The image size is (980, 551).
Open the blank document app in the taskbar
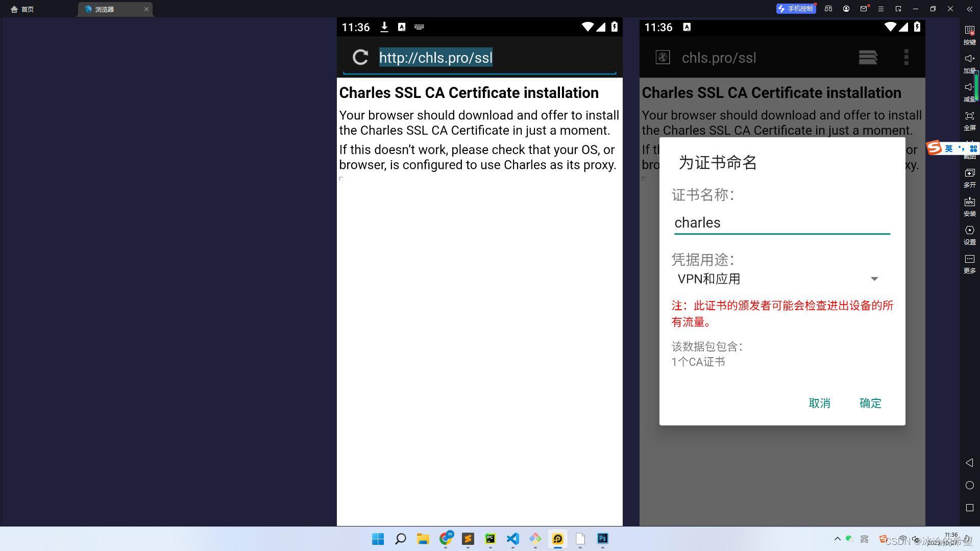(x=580, y=539)
